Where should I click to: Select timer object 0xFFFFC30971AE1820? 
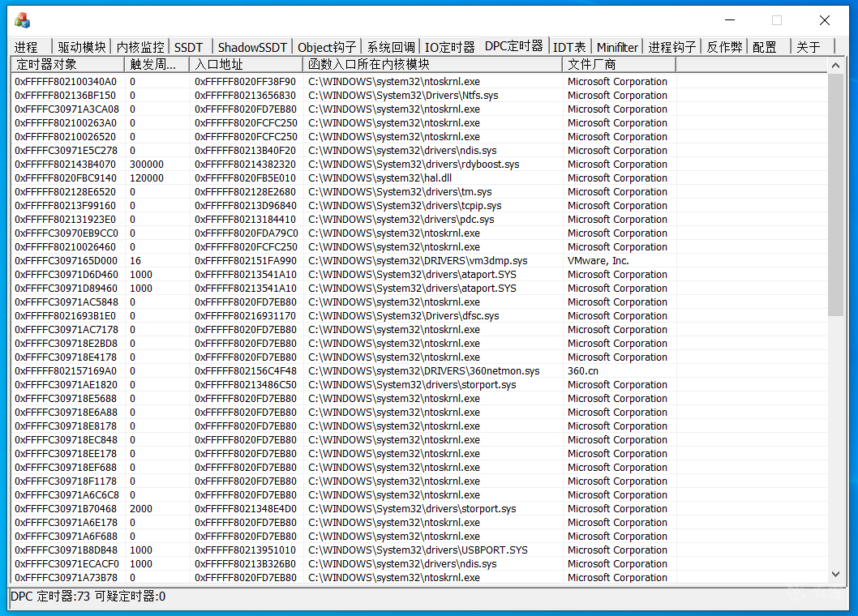point(66,384)
